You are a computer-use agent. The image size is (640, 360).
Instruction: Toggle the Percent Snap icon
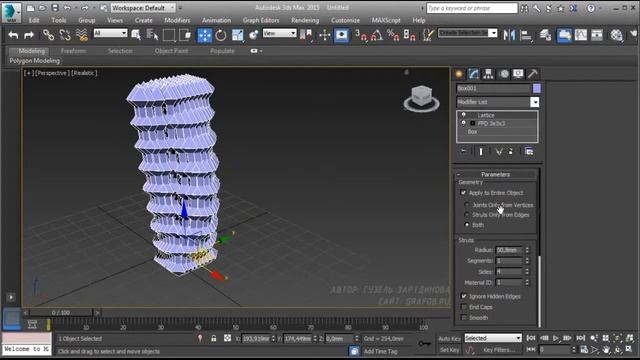pos(393,35)
